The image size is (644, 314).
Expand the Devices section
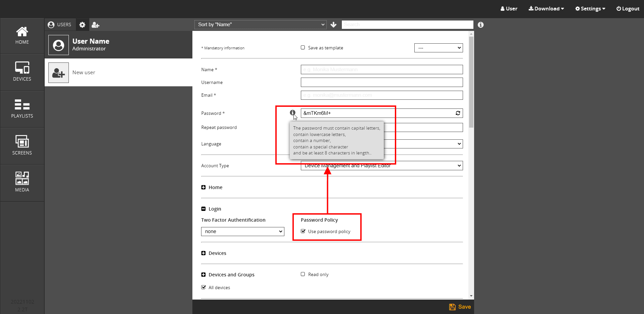tap(203, 253)
